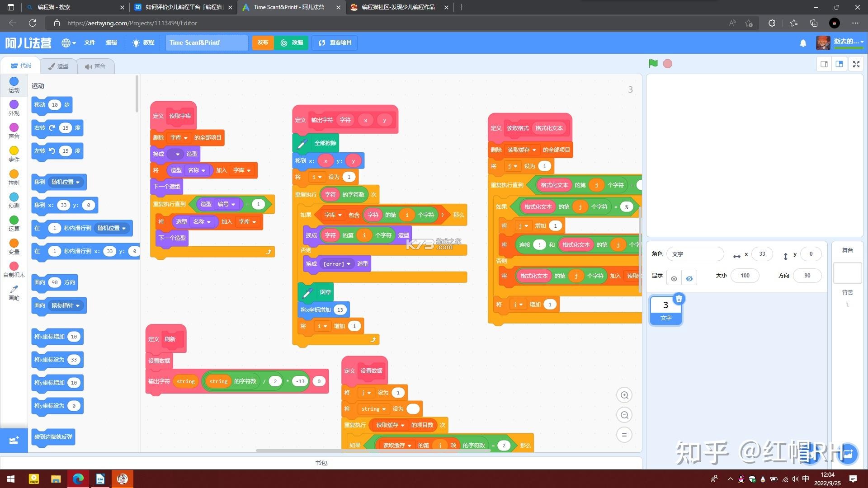The image size is (868, 488).
Task: Open 读取缓存 dropdown in 删除 block
Action: pos(522,150)
